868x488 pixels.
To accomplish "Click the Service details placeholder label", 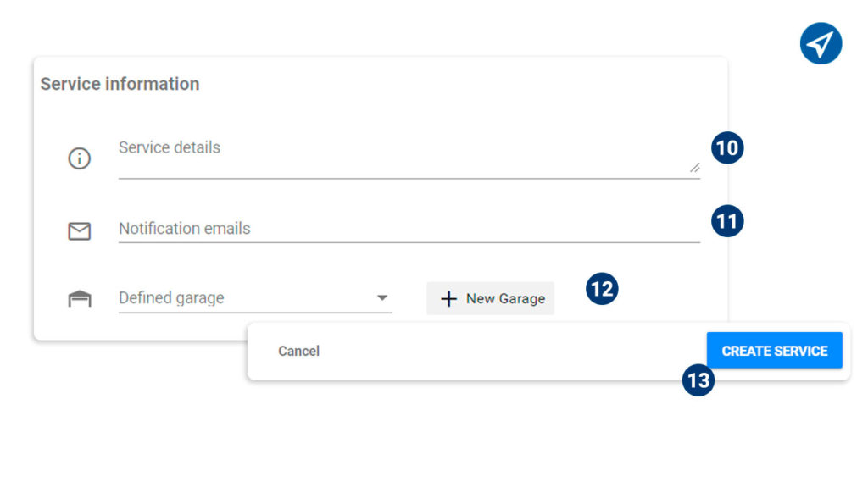I will point(170,147).
